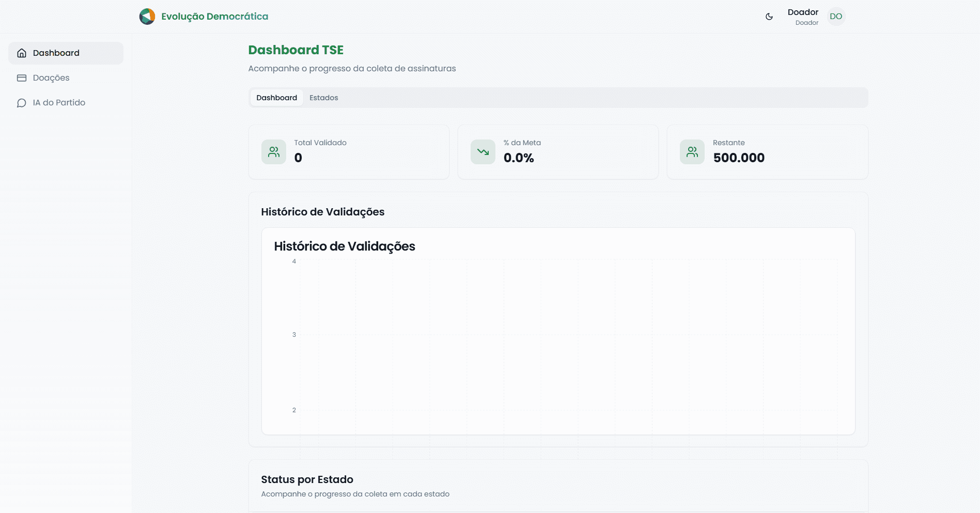The width and height of the screenshot is (980, 513).
Task: Click the users icon in Total Validado card
Action: click(274, 152)
